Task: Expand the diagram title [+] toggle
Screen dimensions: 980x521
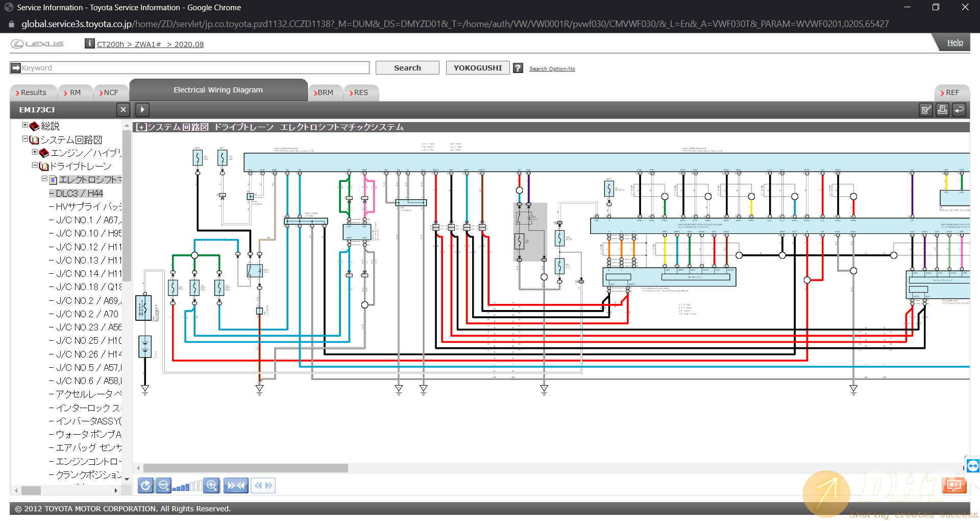Action: (141, 127)
